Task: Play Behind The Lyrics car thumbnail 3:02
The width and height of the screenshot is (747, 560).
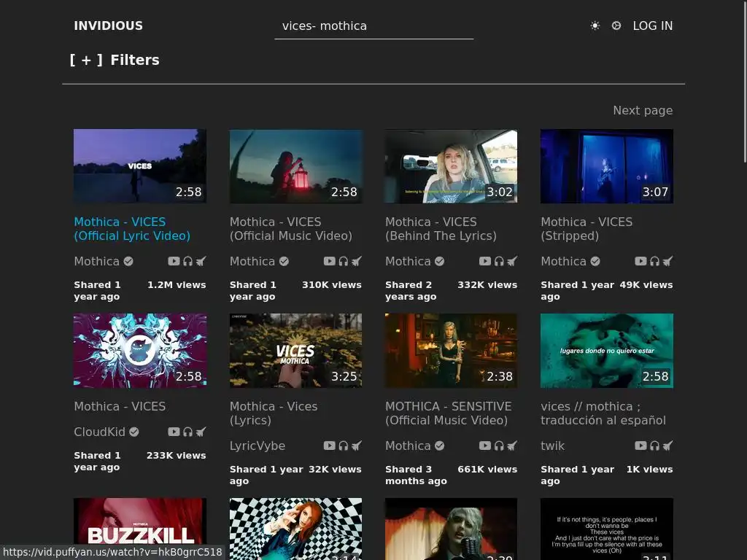Action: coord(451,166)
